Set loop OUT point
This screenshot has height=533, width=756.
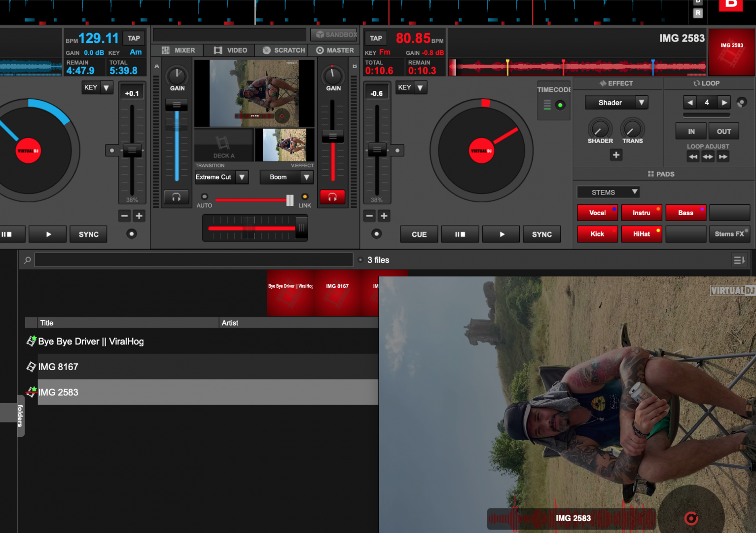tap(723, 131)
